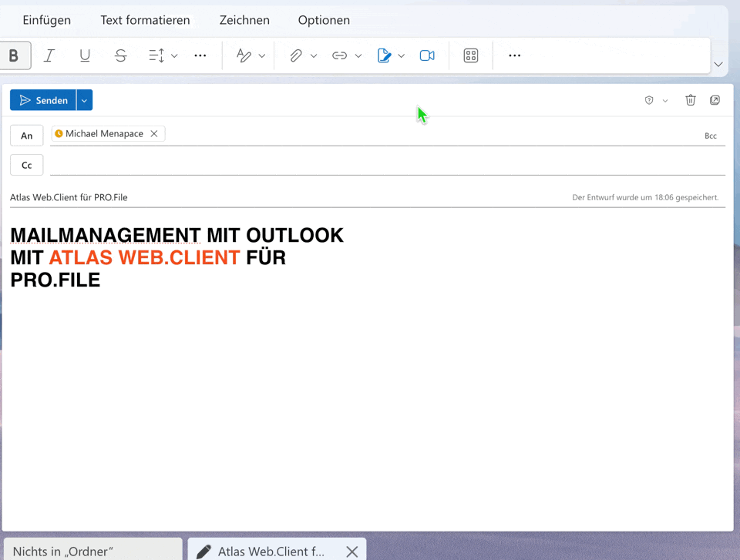Open more toolbar commands ellipsis
740x560 pixels.
[x=514, y=55]
